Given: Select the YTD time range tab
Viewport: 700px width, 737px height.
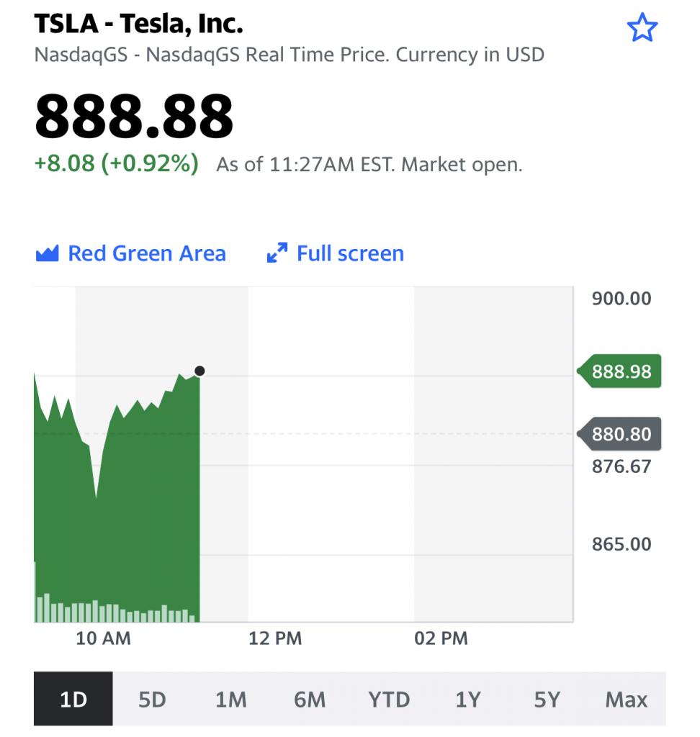Looking at the screenshot, I should (x=389, y=699).
